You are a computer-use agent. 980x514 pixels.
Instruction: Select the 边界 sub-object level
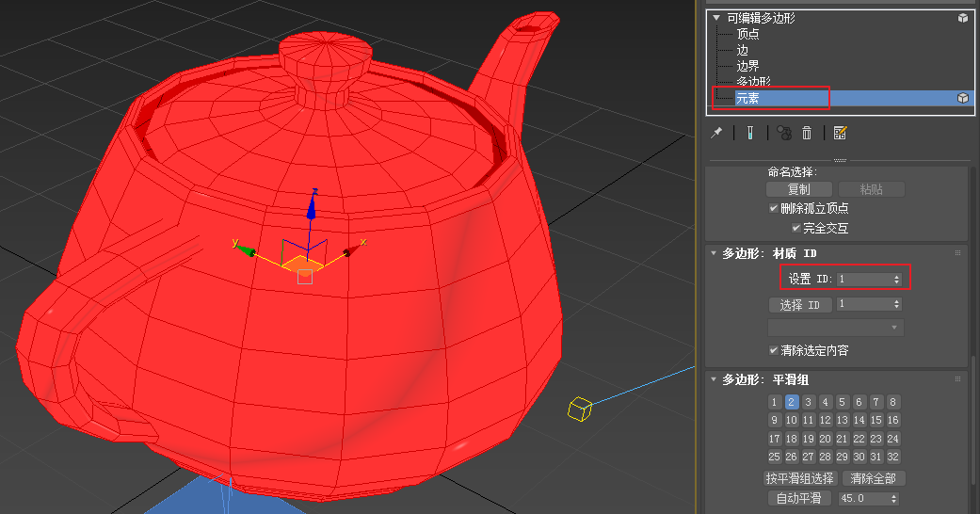[x=747, y=66]
